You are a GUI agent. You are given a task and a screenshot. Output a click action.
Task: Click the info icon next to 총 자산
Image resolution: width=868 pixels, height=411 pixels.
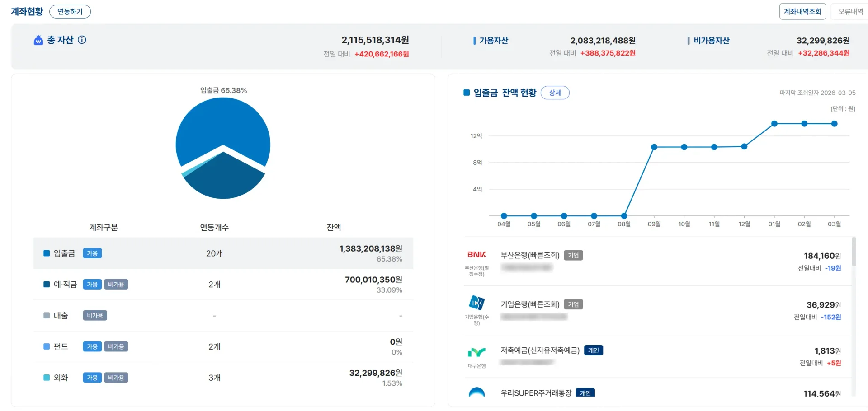82,40
